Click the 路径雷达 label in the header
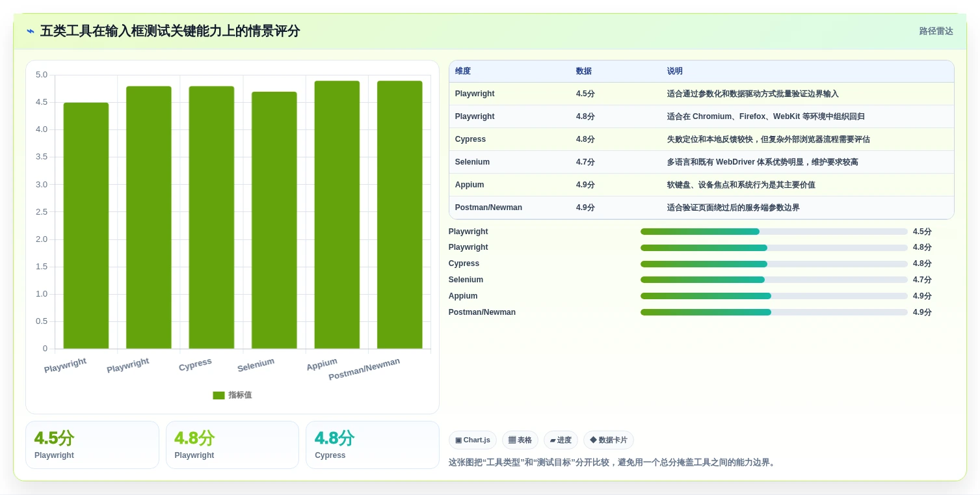 (x=936, y=31)
